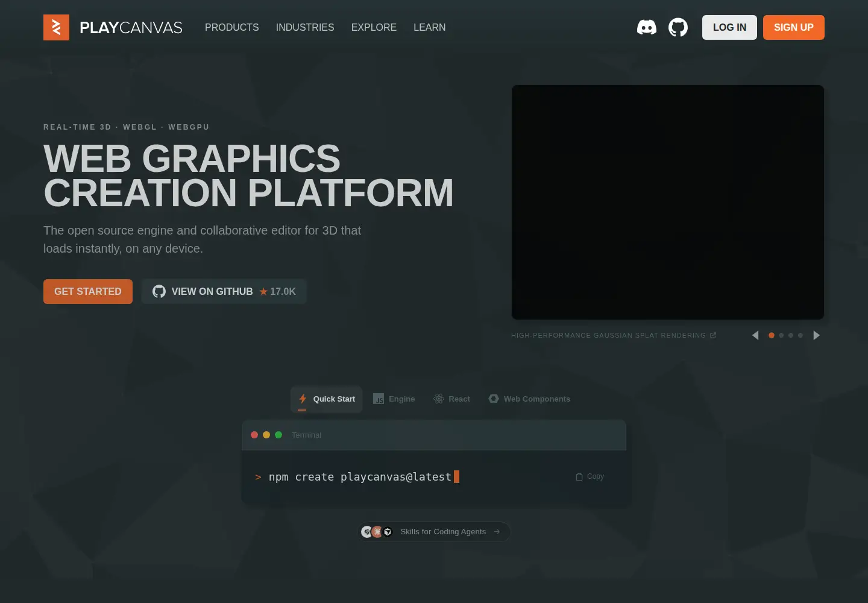Click the Log In button
Screen dimensions: 868x603
click(x=729, y=27)
